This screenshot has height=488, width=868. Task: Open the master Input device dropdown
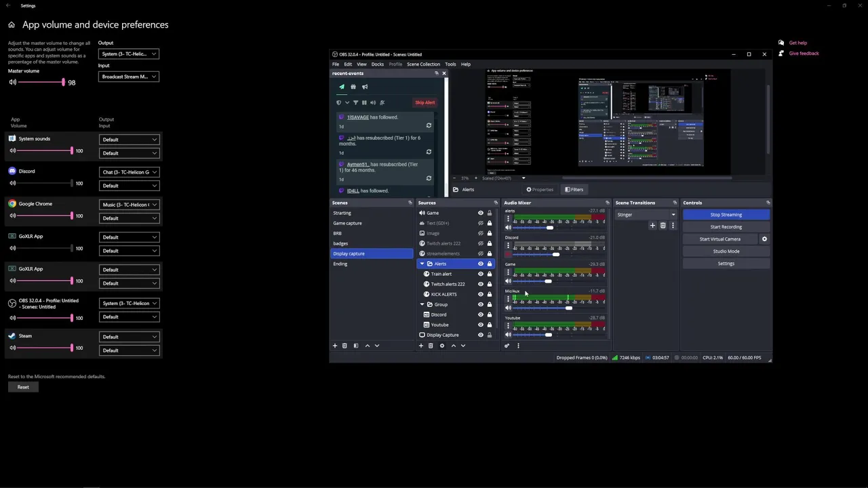(129, 77)
